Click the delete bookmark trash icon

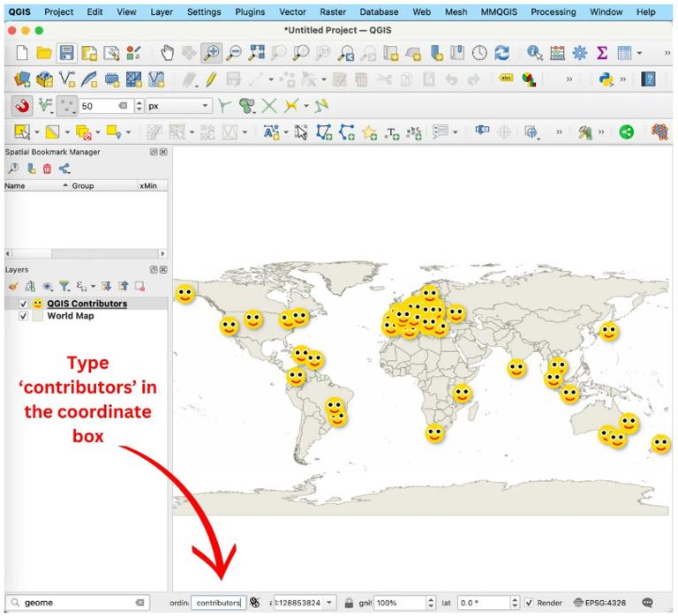(47, 169)
